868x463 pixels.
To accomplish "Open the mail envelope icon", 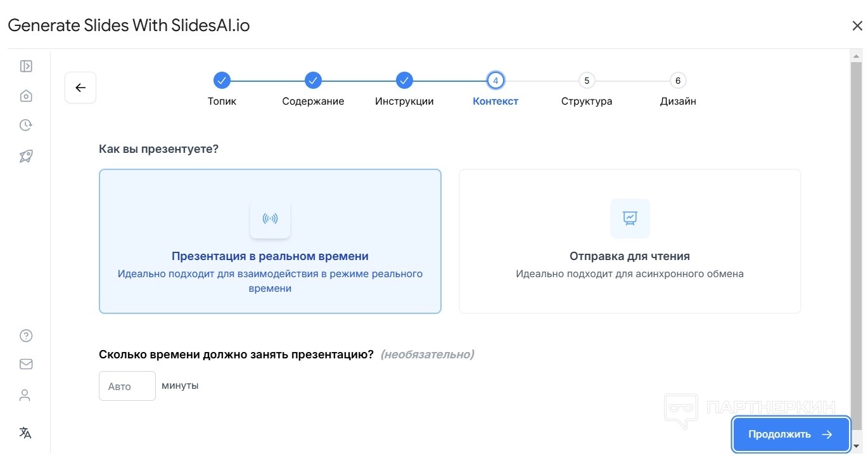I will coord(26,364).
